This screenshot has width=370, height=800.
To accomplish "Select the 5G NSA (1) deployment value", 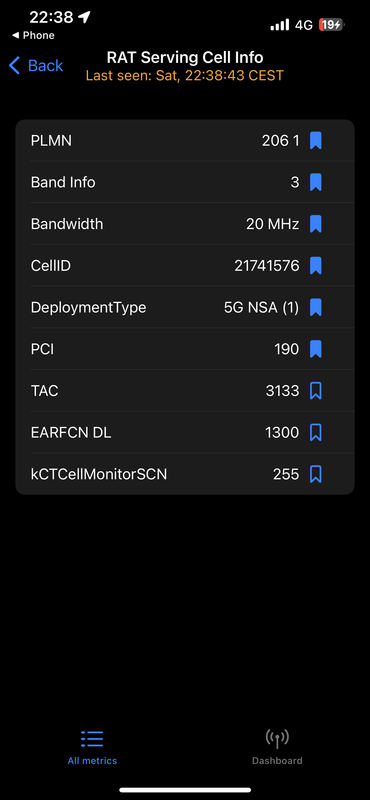I will 261,308.
